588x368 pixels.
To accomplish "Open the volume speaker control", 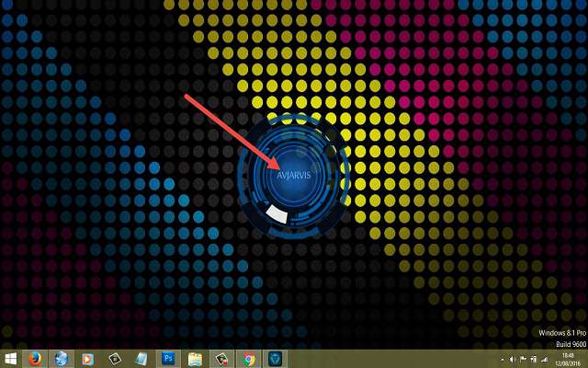I will (x=512, y=359).
